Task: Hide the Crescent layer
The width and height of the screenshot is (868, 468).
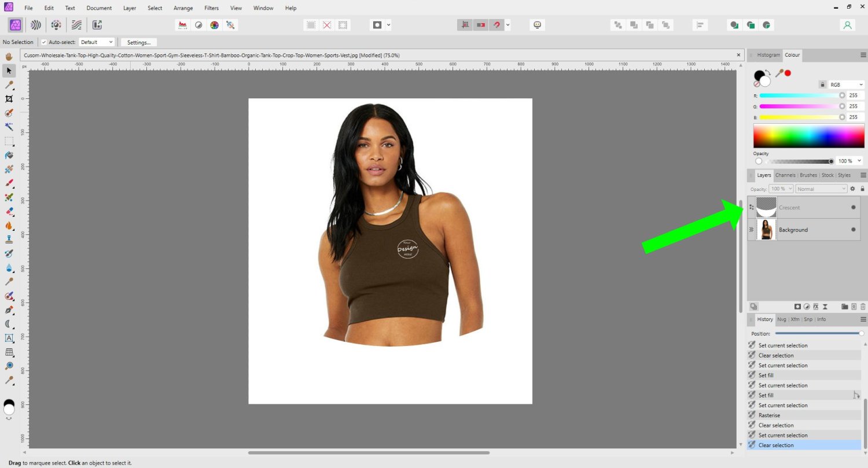Action: tap(853, 208)
